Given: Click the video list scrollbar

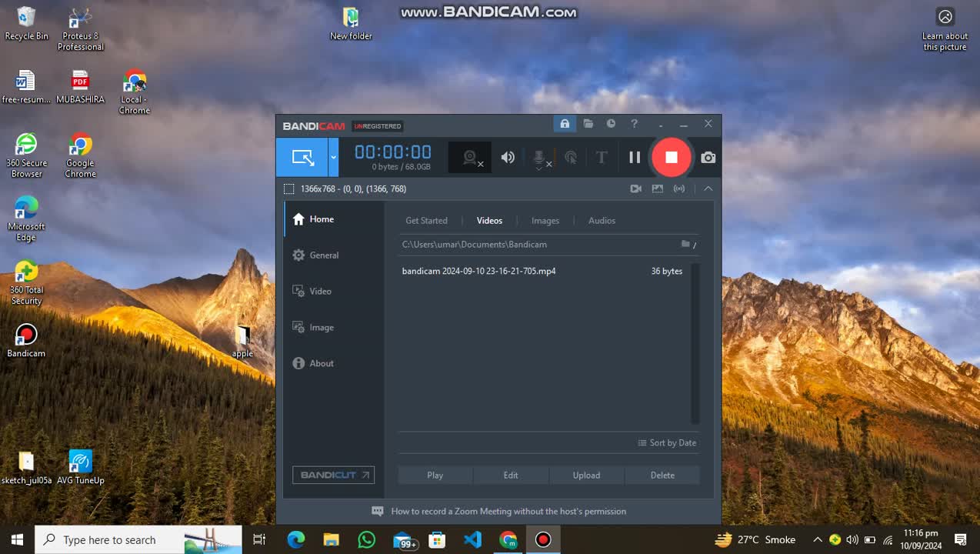Looking at the screenshot, I should tap(695, 344).
